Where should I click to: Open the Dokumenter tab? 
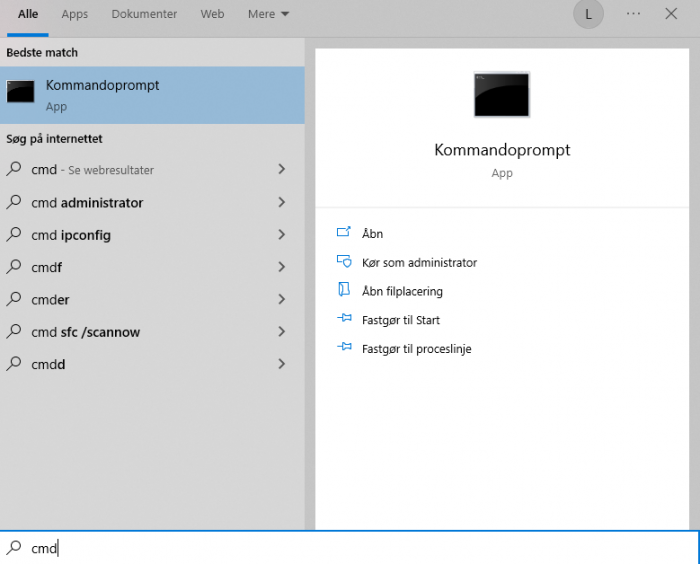[x=144, y=14]
